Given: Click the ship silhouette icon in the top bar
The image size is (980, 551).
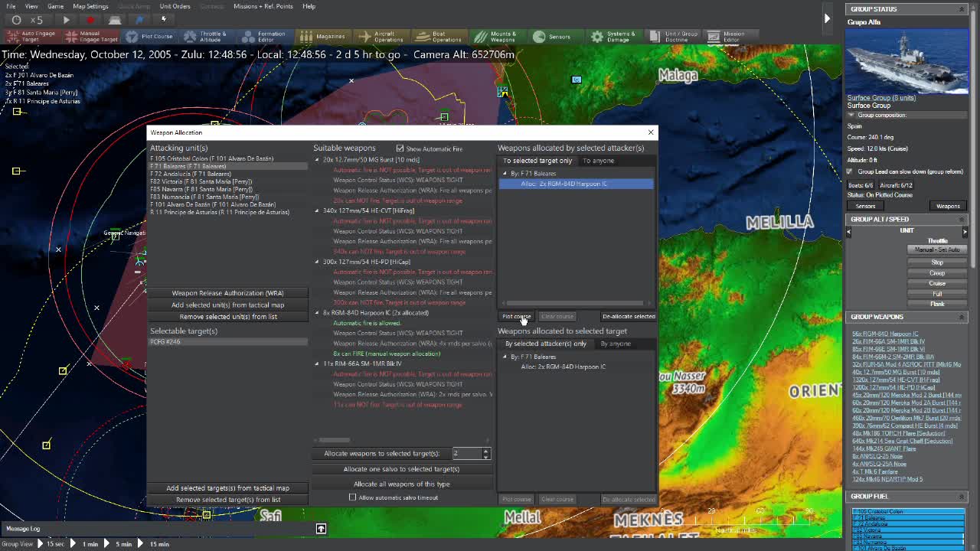Looking at the screenshot, I should point(115,19).
